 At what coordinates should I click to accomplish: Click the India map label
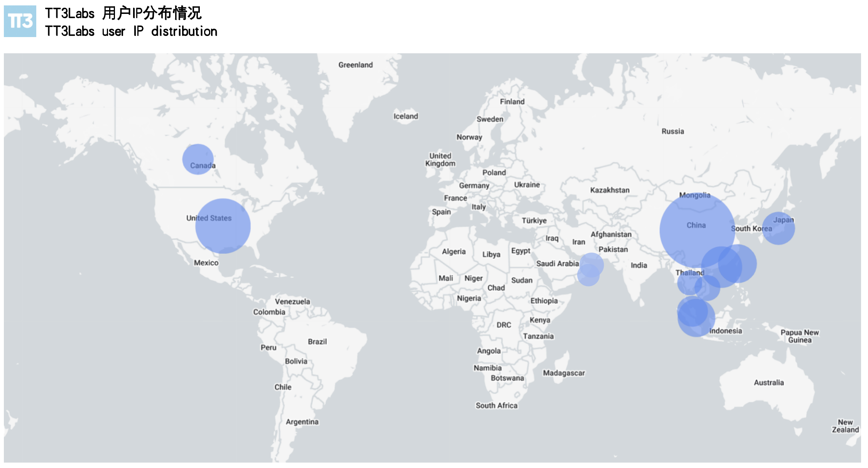(638, 265)
